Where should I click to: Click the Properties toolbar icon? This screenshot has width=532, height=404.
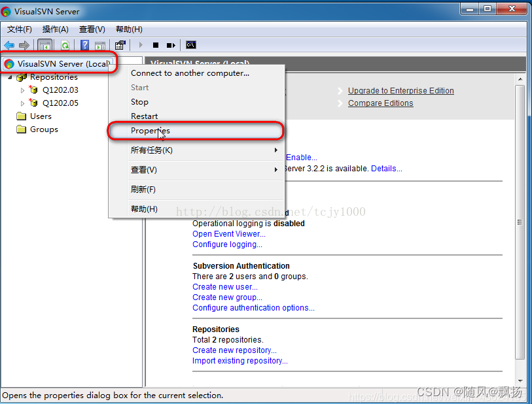pyautogui.click(x=120, y=45)
